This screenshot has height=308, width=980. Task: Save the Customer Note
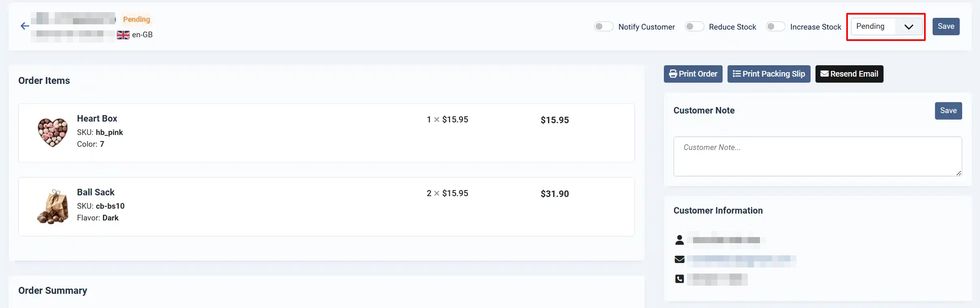point(948,111)
